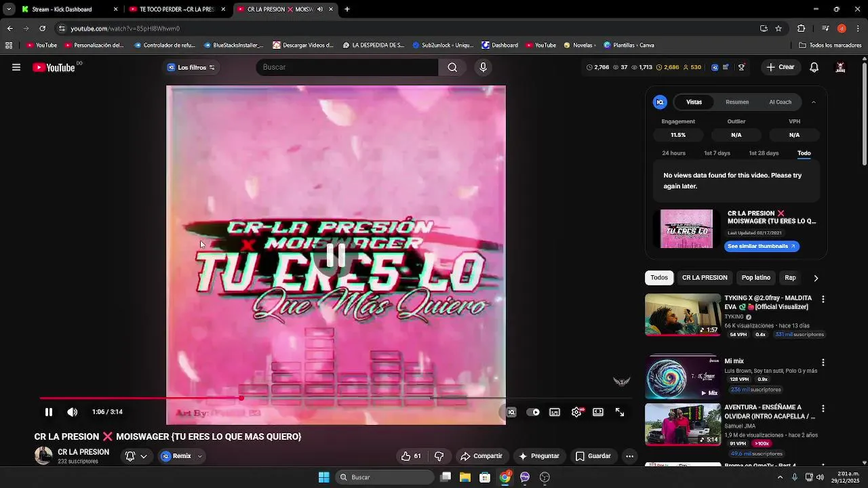Open CR LA PRESION channel name link
Screen dimensions: 868x488
coord(83,452)
